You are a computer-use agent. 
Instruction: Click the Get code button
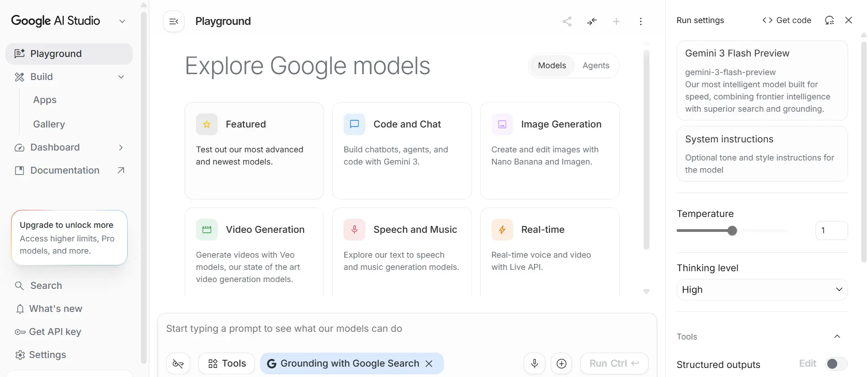[x=787, y=20]
